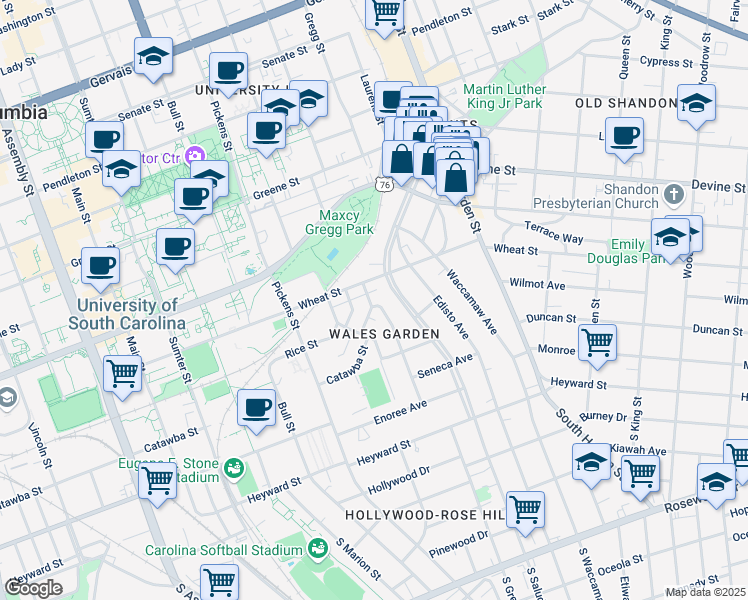Select the Eugene E. Stone Stadium green icon
Screen dimensions: 748x600
[x=234, y=470]
